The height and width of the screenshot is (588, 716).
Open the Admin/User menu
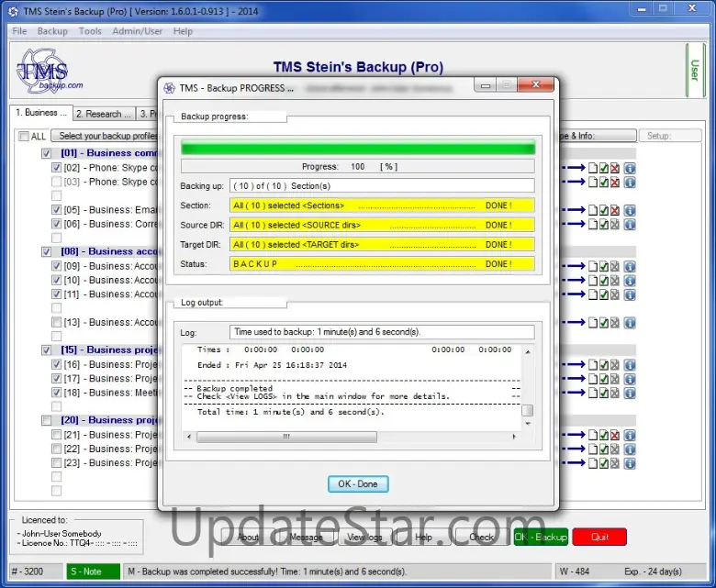(137, 31)
